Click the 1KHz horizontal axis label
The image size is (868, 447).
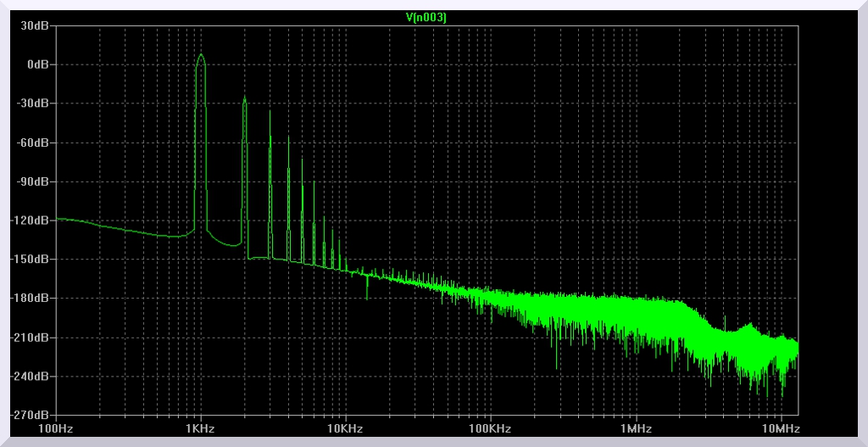tap(200, 430)
